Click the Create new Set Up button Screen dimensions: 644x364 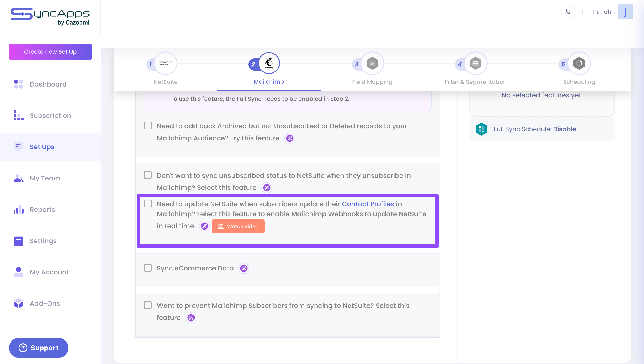click(x=50, y=52)
